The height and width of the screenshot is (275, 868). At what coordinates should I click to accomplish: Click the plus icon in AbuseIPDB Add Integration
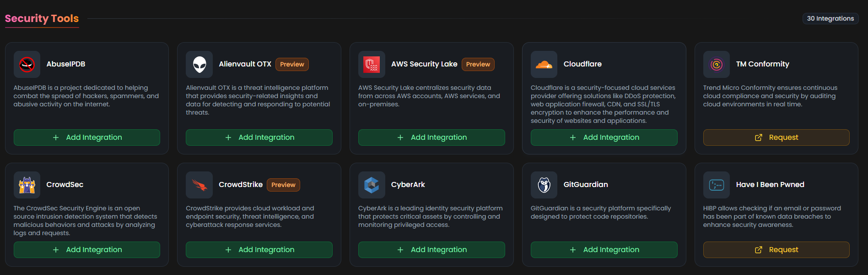pyautogui.click(x=56, y=137)
